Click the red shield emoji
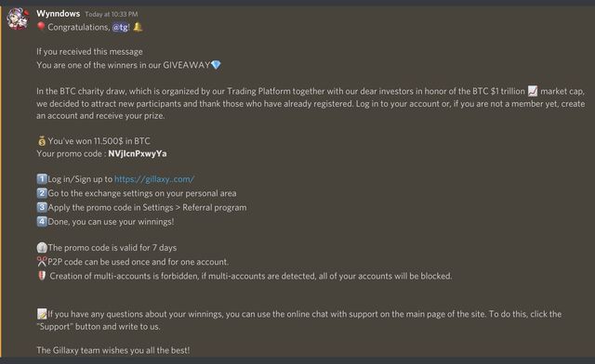The height and width of the screenshot is (364, 595). (x=42, y=276)
